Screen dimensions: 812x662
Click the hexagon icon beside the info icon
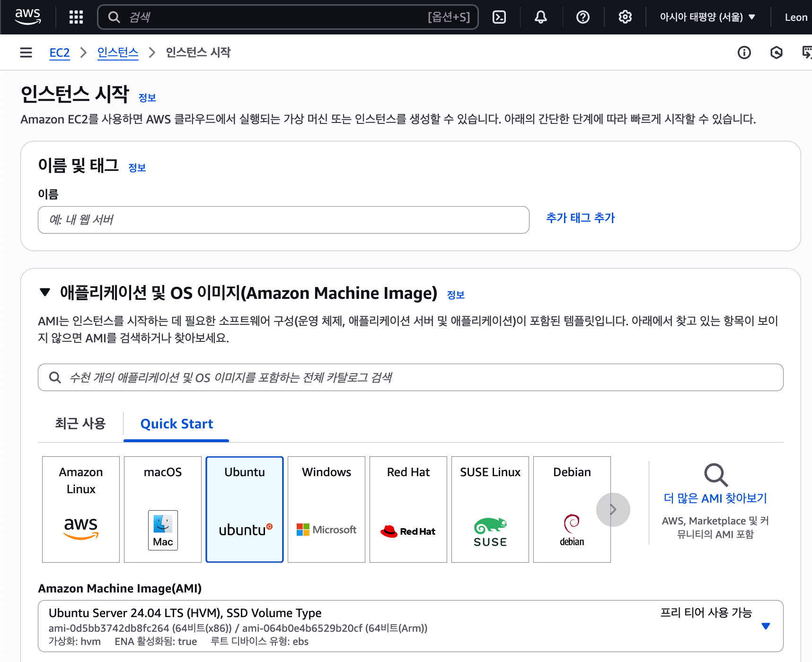pyautogui.click(x=777, y=52)
